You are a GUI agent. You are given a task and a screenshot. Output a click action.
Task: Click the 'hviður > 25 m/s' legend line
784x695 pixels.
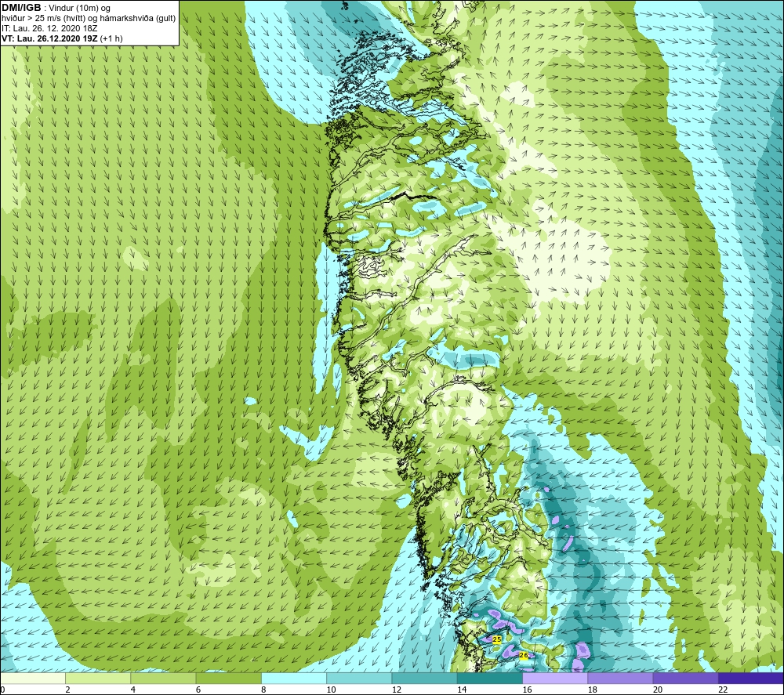[89, 18]
